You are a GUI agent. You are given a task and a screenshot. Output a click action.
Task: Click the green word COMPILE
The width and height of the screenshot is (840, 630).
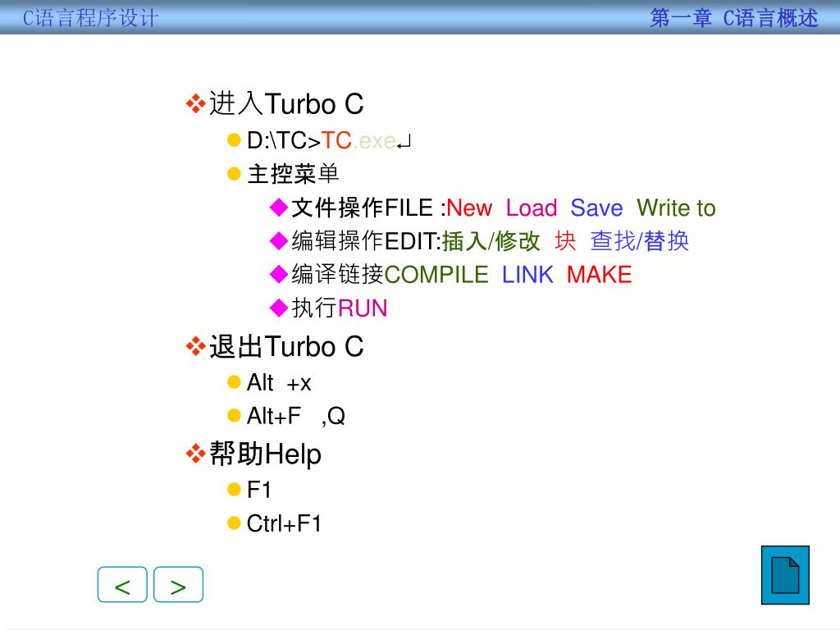[436, 275]
